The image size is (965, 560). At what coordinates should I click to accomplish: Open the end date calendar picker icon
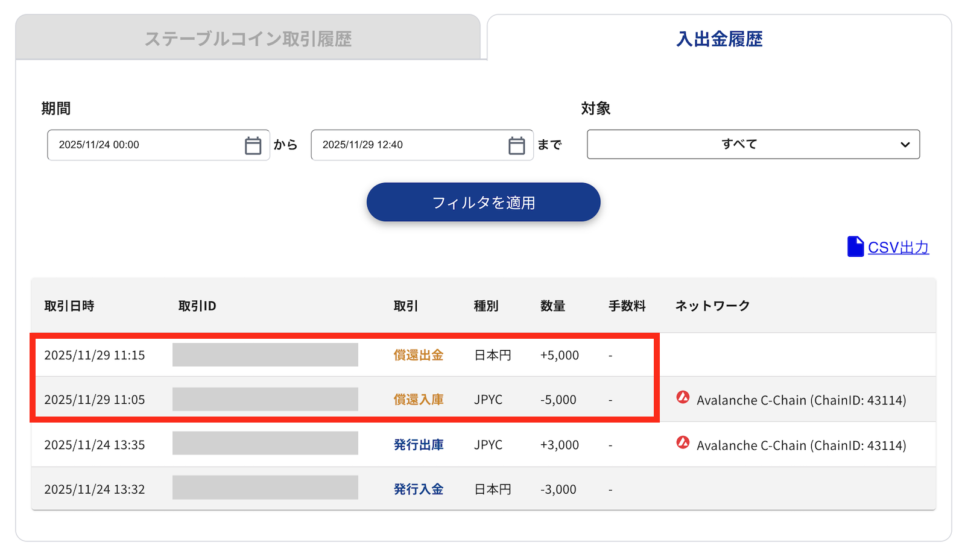coord(516,145)
